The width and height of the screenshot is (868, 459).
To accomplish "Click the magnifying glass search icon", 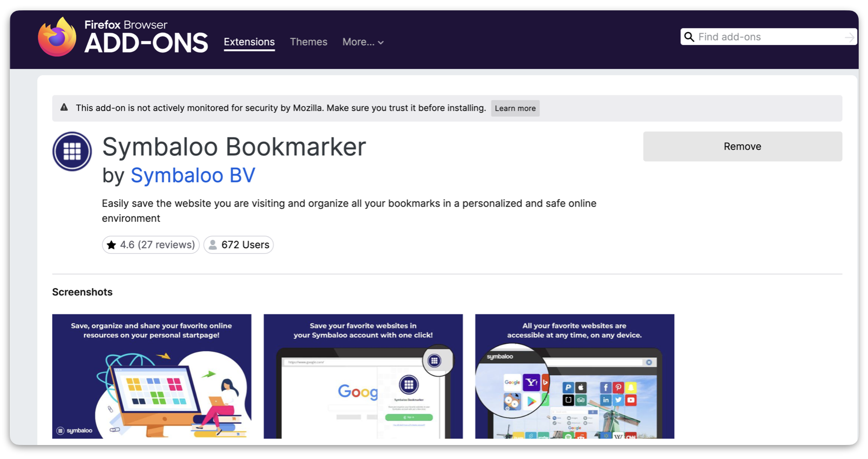I will tap(689, 37).
